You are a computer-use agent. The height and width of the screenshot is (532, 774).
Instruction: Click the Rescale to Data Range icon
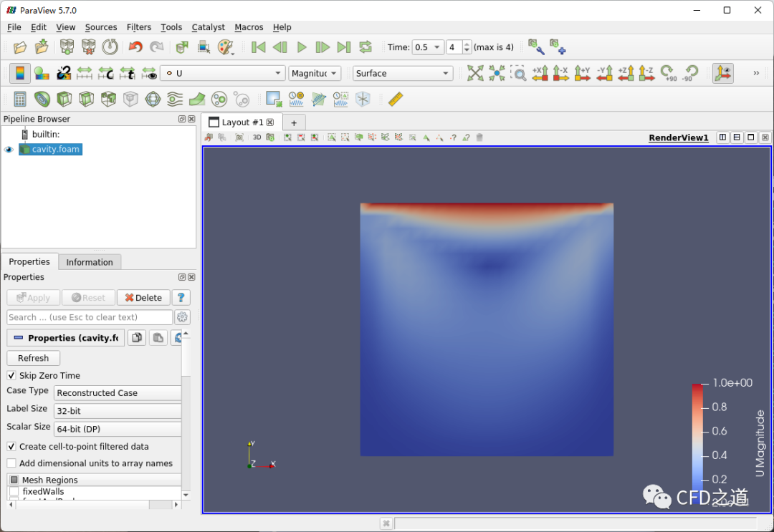(85, 73)
